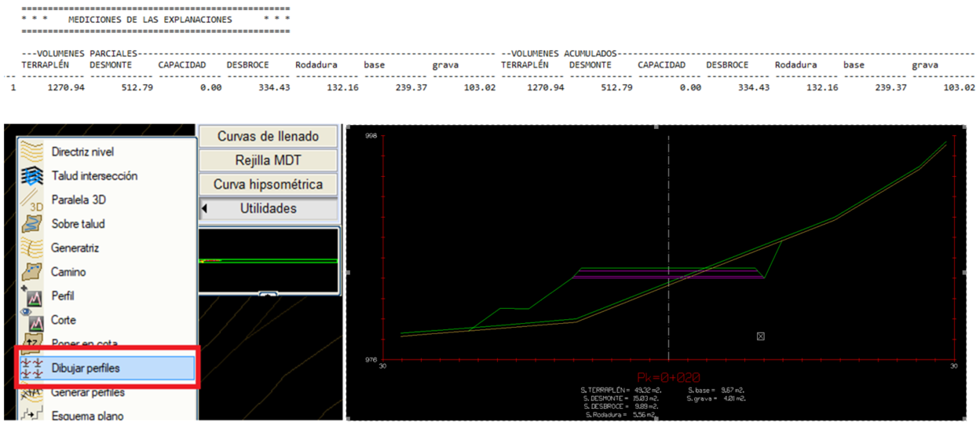This screenshot has height=426, width=980.
Task: Click the Dibujar perfiles icon
Action: coord(31,368)
